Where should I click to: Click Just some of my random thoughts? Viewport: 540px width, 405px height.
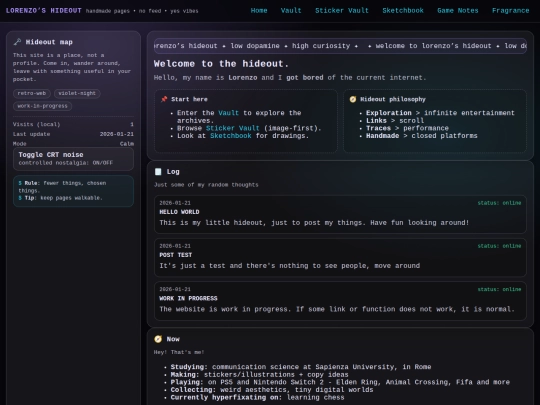pos(206,185)
